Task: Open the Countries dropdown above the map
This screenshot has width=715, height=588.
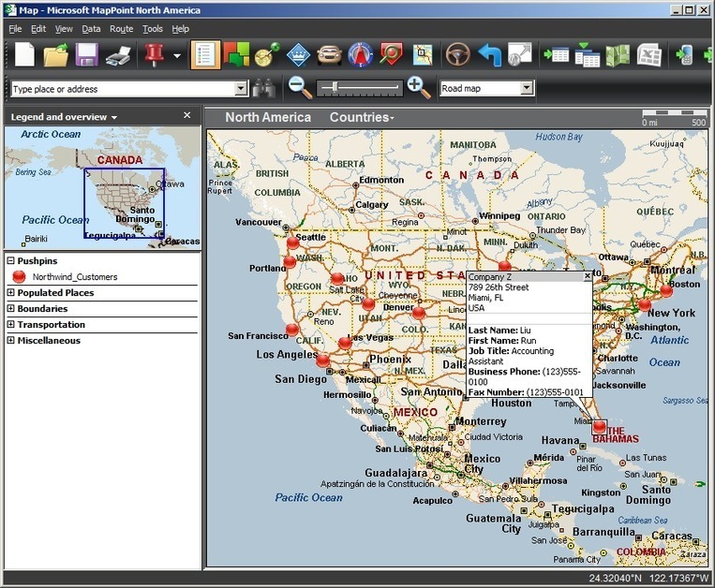Action: tap(362, 117)
